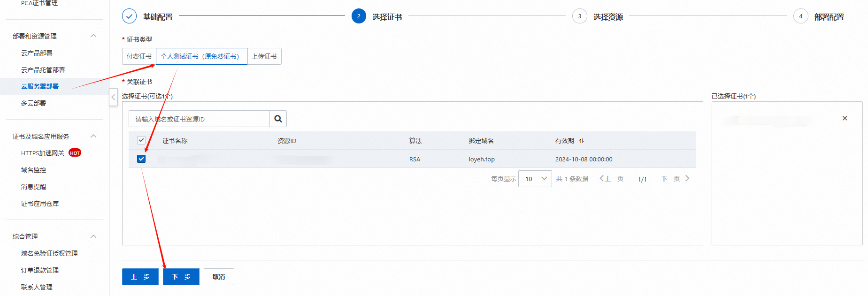Click the 共 1 条数据 total text
868x296 pixels.
572,179
